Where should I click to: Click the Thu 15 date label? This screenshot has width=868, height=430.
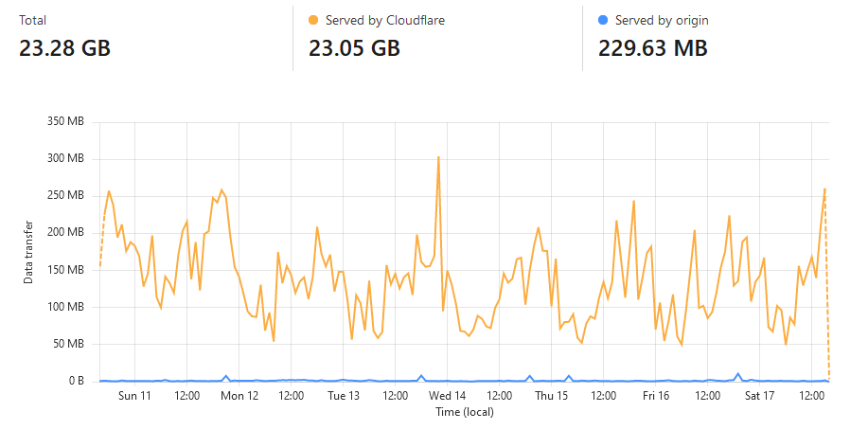tap(551, 395)
